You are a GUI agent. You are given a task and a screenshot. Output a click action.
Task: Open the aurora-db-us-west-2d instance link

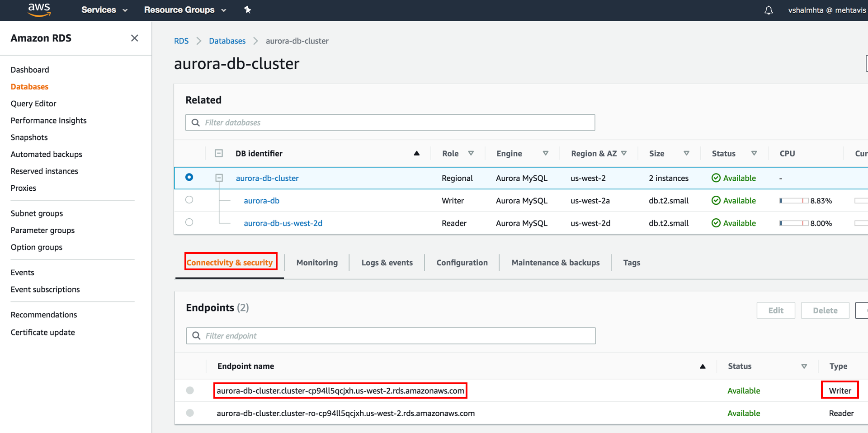283,223
